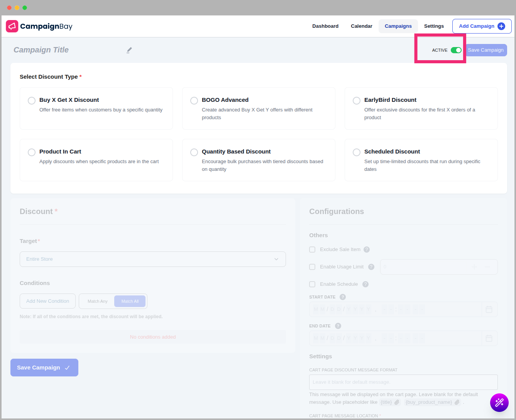The image size is (516, 420).
Task: Go to the Dashboard menu item
Action: (325, 26)
